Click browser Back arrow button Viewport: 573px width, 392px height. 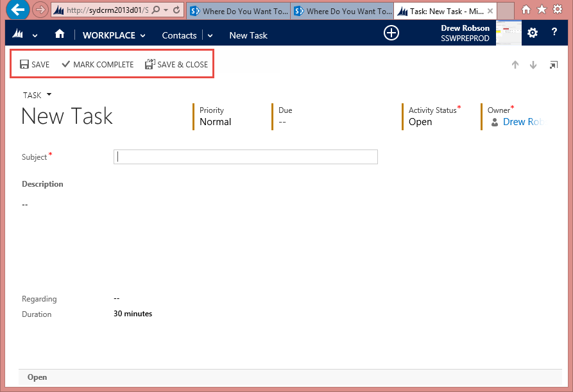coord(19,10)
